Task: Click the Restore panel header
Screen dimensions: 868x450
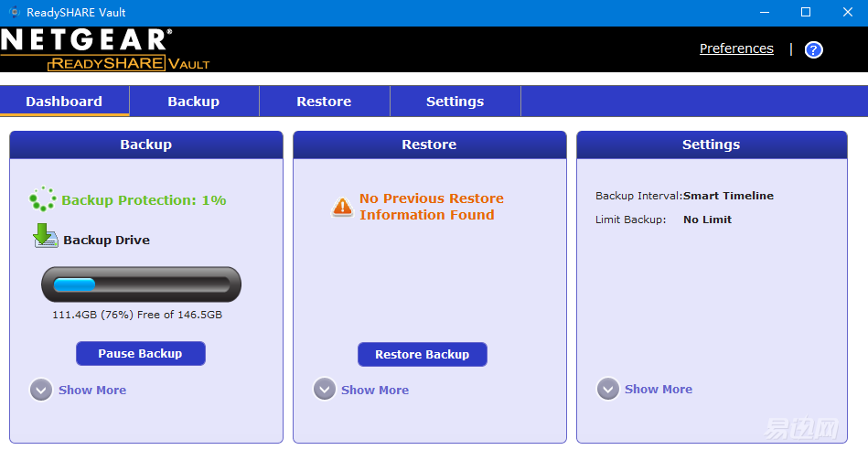Action: pos(430,145)
